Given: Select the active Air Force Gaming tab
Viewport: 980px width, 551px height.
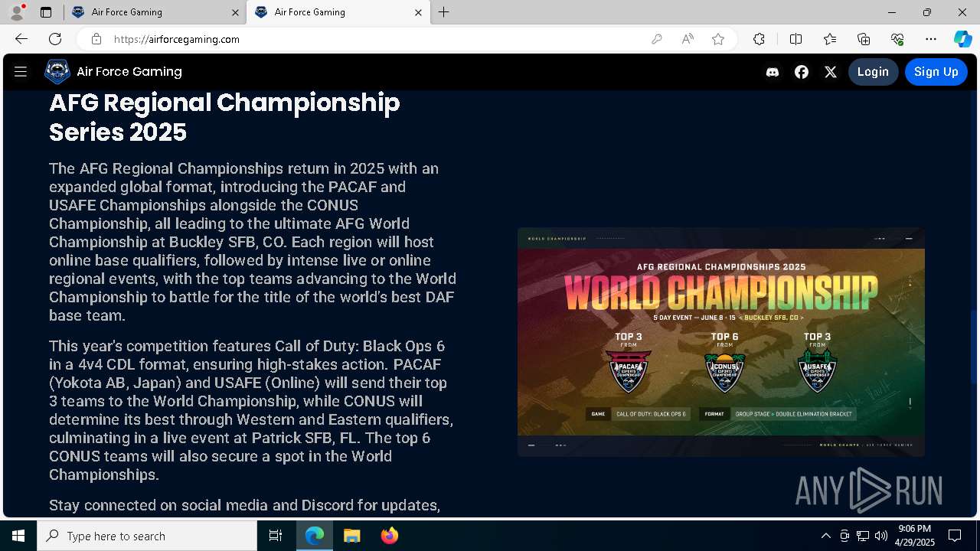Looking at the screenshot, I should tap(337, 12).
